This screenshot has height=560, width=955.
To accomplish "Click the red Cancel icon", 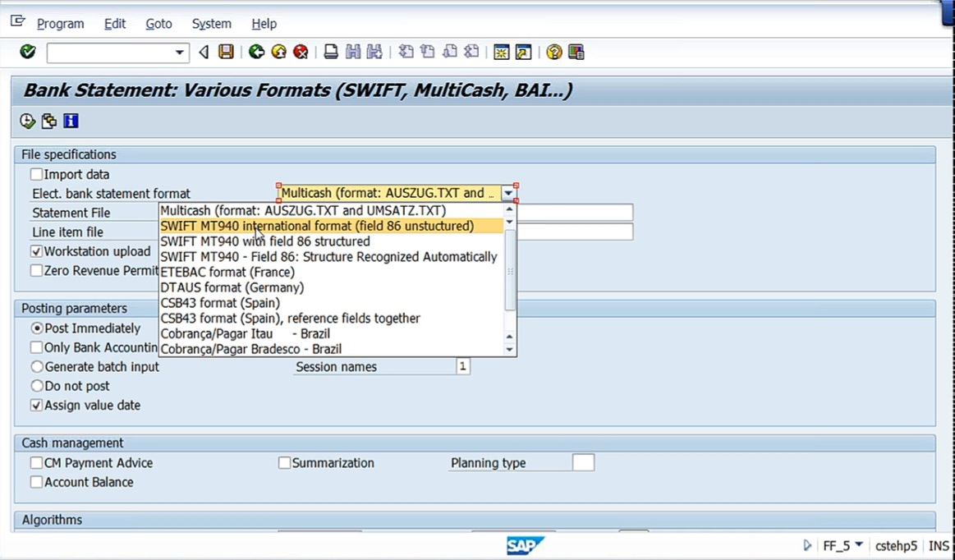I will point(301,52).
